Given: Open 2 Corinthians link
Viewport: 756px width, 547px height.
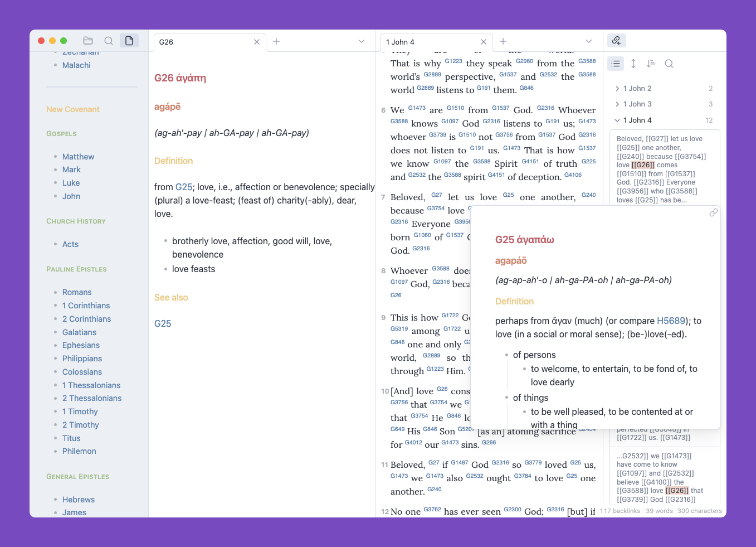Looking at the screenshot, I should coord(86,319).
